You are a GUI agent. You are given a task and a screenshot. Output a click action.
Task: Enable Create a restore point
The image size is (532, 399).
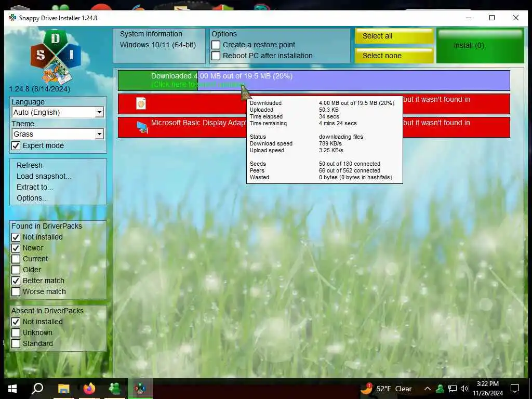click(216, 45)
